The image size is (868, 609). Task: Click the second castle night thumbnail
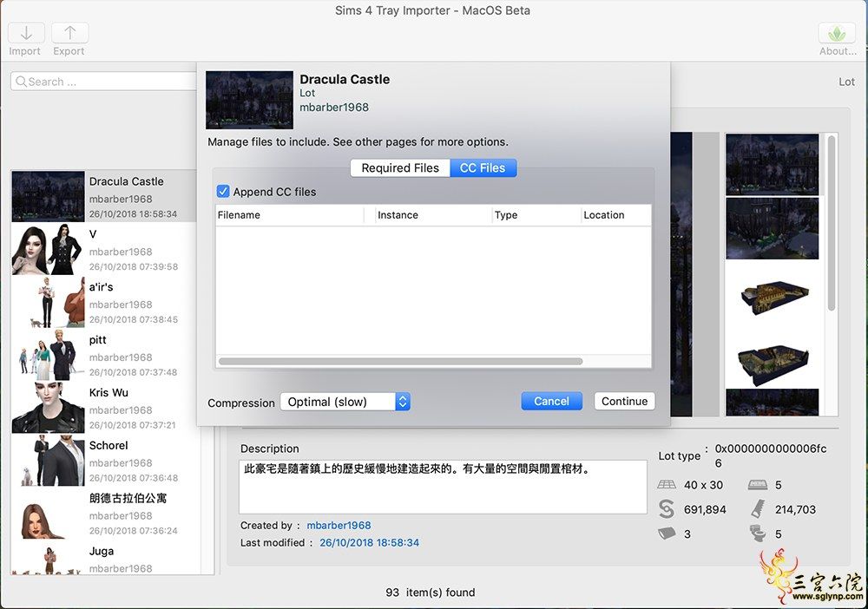[x=772, y=228]
